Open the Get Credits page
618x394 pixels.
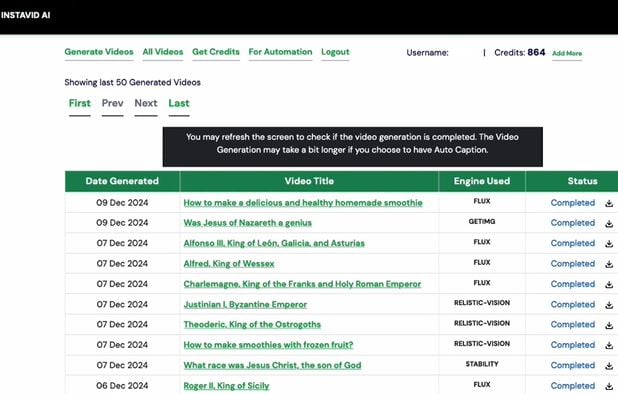[x=216, y=52]
